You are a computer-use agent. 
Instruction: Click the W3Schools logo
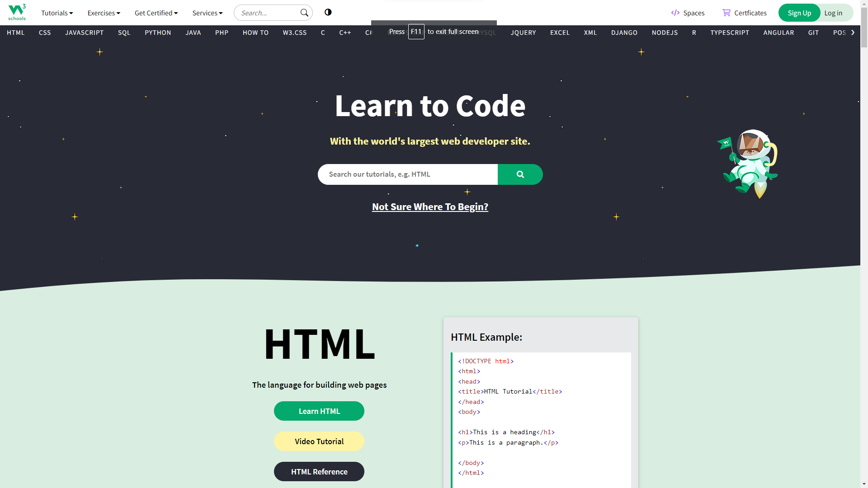(17, 12)
